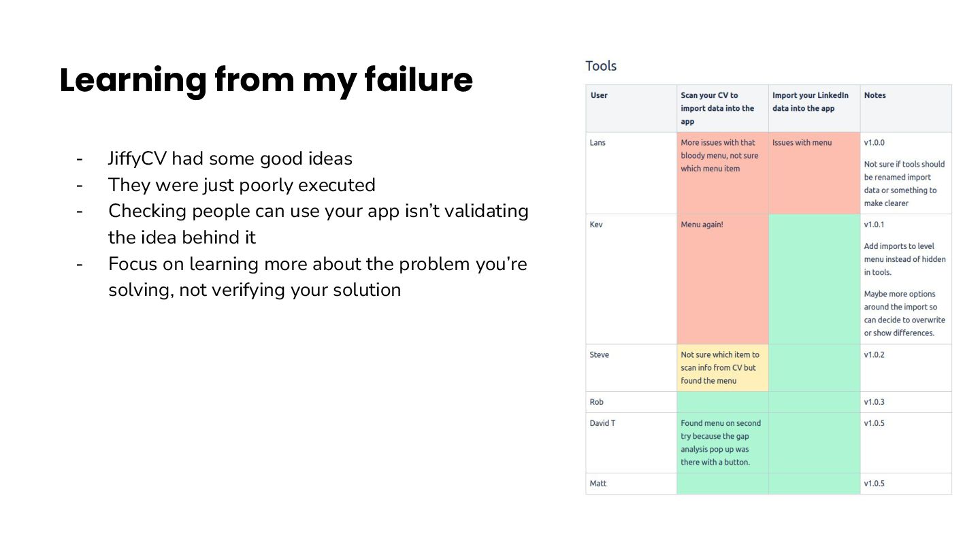
Task: Select the "Rob" user cell
Action: tap(596, 402)
